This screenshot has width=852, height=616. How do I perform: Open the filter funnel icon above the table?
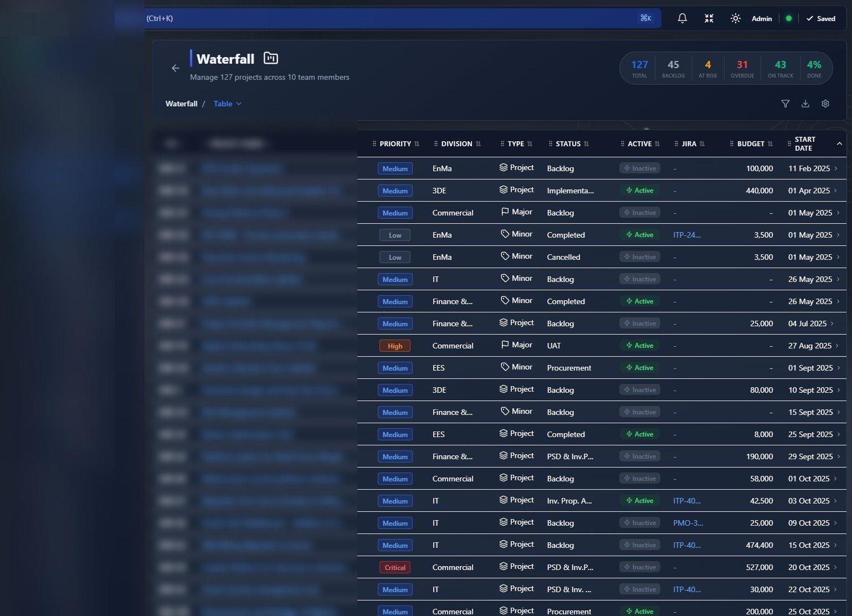[x=785, y=104]
